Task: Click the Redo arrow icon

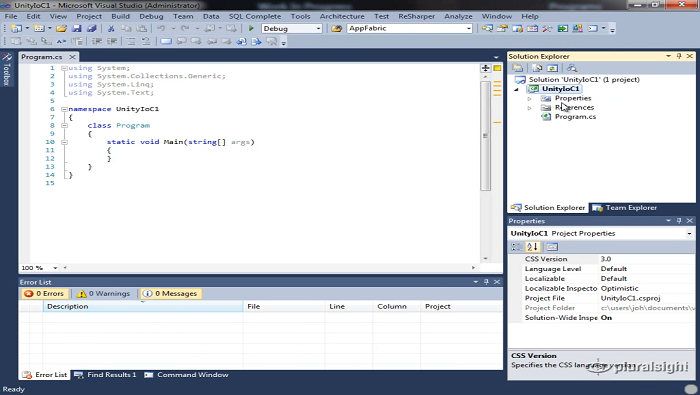Action: (185, 29)
